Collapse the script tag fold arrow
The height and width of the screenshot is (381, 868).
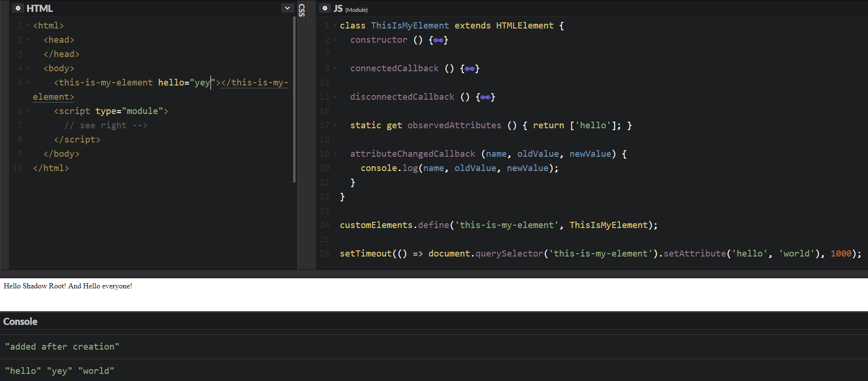(x=29, y=111)
